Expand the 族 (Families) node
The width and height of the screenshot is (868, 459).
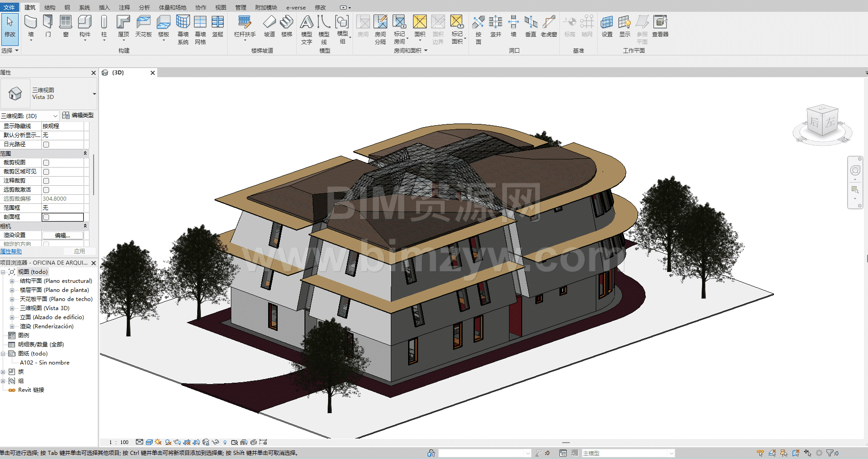pyautogui.click(x=3, y=372)
